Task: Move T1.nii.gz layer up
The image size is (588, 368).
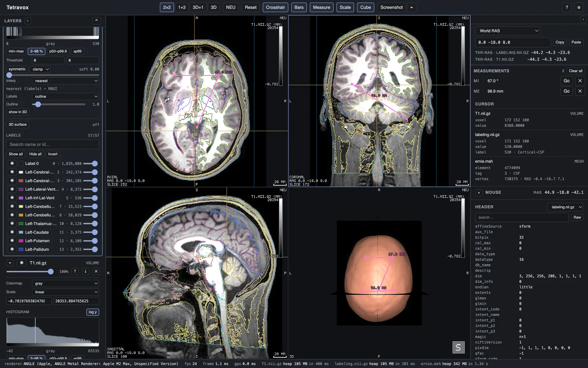Action: pos(75,271)
